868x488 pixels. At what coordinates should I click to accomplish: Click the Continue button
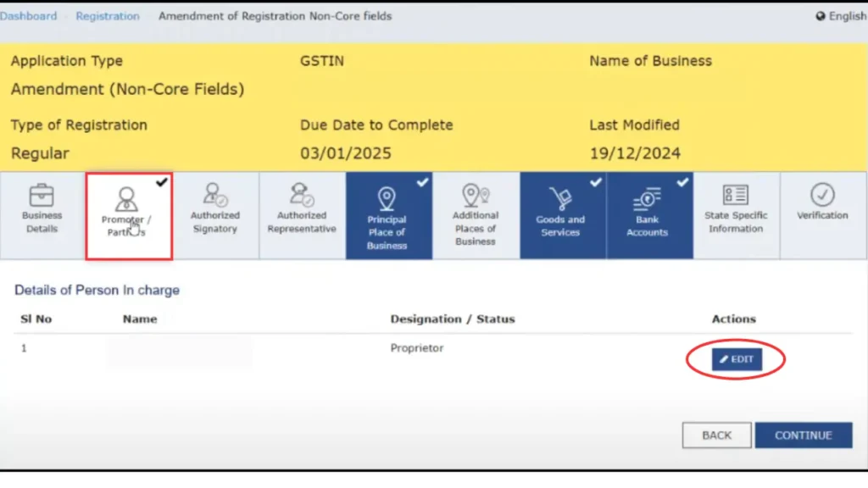point(803,435)
